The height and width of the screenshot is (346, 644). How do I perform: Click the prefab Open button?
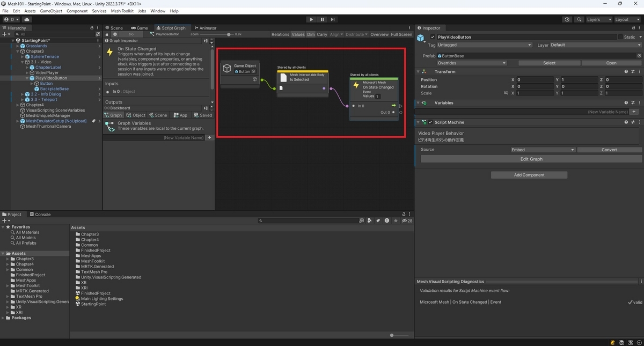click(x=611, y=63)
